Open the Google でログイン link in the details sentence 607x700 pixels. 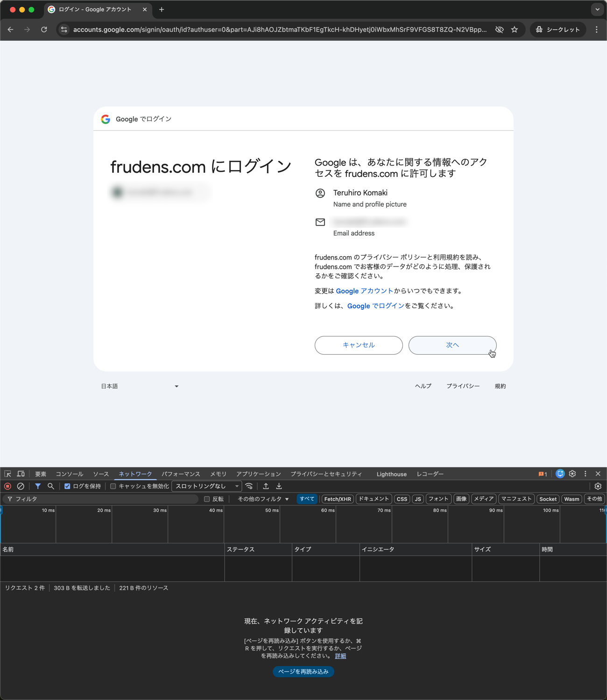coord(376,306)
